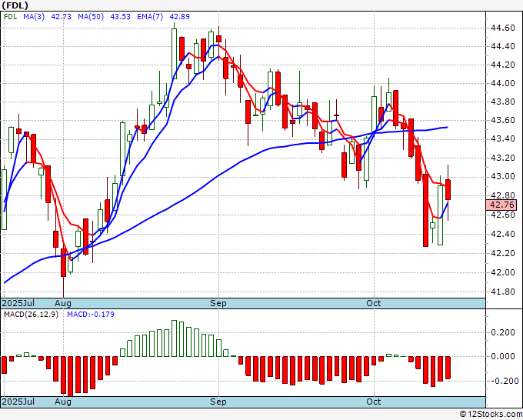
Task: Click the 12Stocks.com copyright text
Action: click(491, 415)
